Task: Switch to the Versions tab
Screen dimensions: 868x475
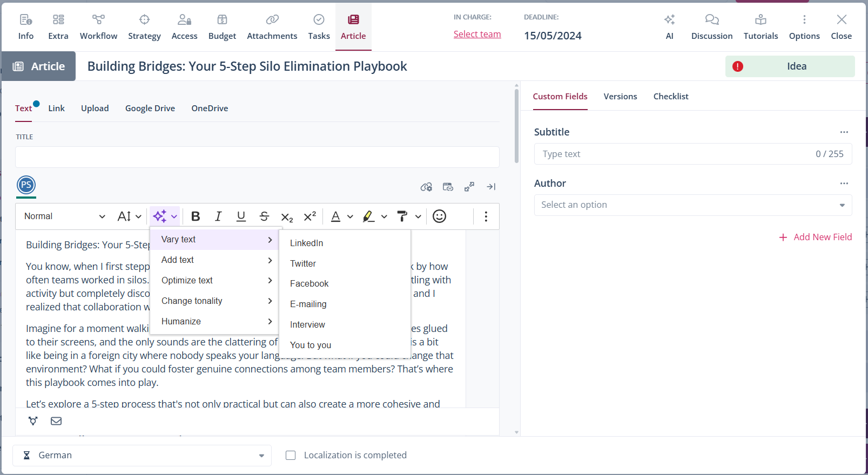Action: click(x=620, y=96)
